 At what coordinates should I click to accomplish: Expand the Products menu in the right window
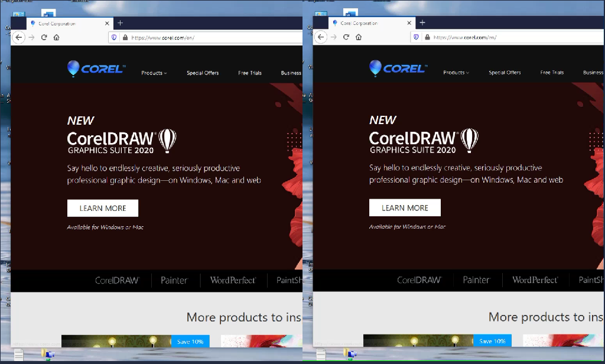[x=456, y=73]
